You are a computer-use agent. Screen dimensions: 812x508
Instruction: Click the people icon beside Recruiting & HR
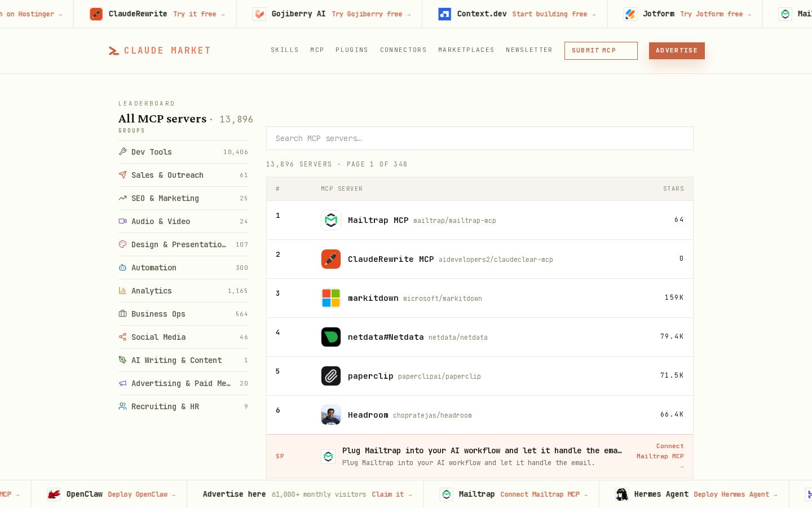click(122, 406)
